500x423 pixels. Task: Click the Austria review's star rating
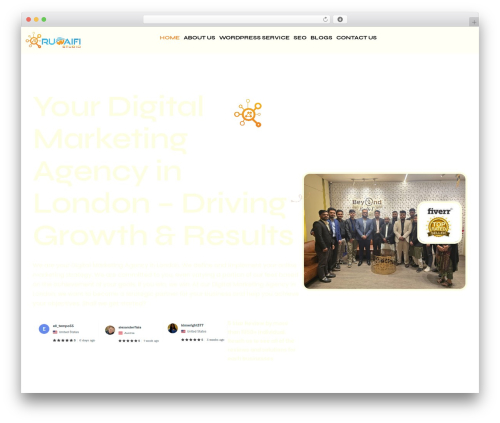point(129,341)
